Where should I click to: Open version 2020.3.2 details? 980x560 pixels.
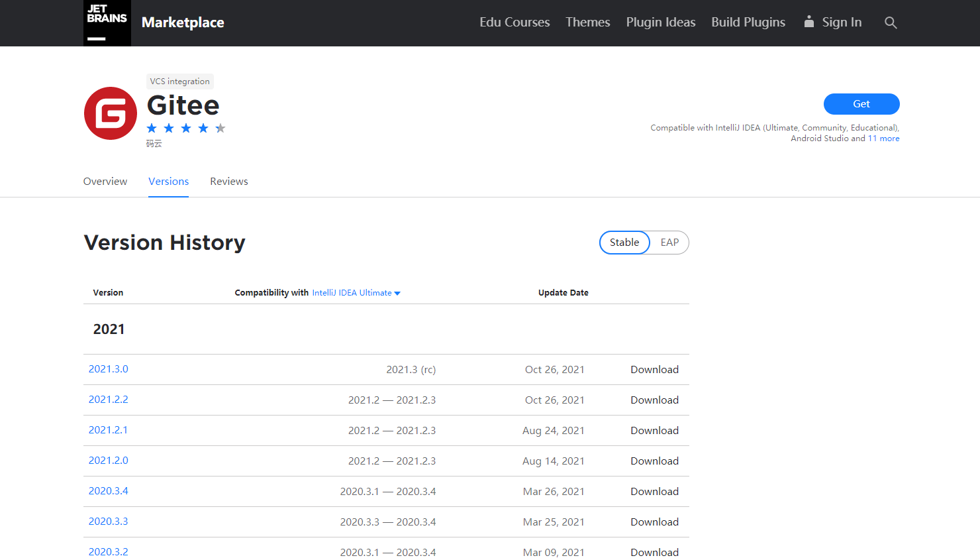(x=109, y=552)
